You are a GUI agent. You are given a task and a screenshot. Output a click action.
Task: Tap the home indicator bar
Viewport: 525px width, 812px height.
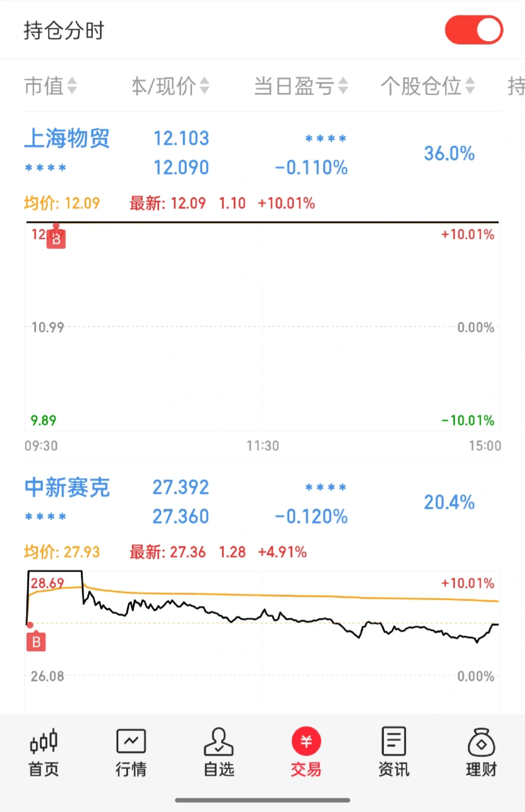tap(262, 800)
